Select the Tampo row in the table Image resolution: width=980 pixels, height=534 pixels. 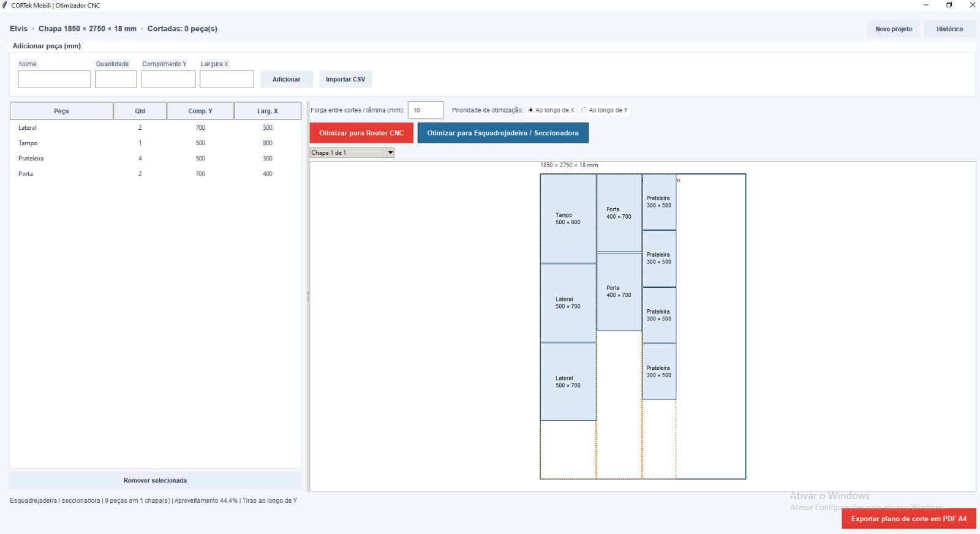click(156, 143)
